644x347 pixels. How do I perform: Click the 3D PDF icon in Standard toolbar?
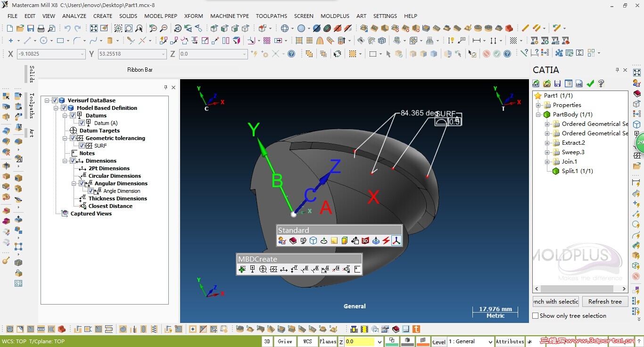click(365, 240)
